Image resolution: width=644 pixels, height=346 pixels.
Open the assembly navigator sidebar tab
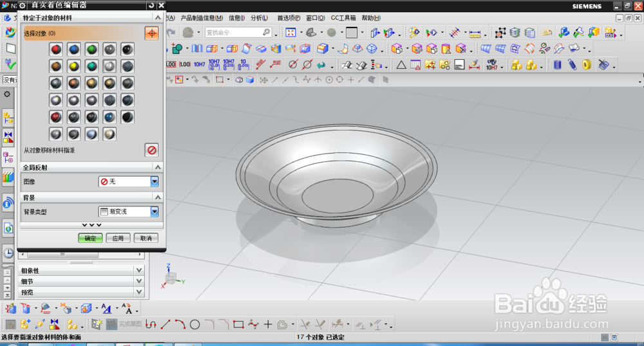8,118
